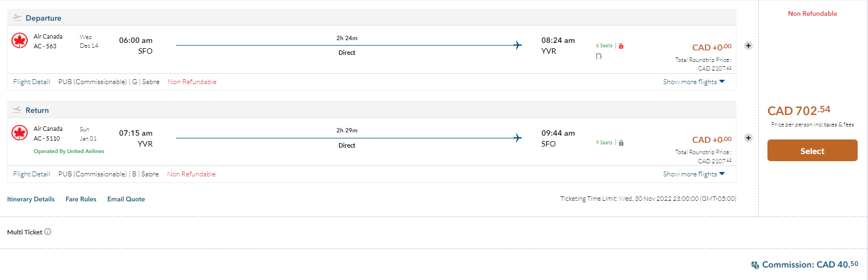Expand Show more flights for departure
Image resolution: width=868 pixels, height=280 pixels.
(x=694, y=82)
